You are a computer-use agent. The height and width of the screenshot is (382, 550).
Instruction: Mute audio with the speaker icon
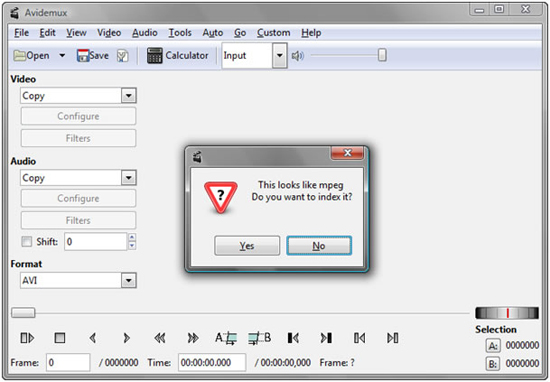[x=297, y=55]
